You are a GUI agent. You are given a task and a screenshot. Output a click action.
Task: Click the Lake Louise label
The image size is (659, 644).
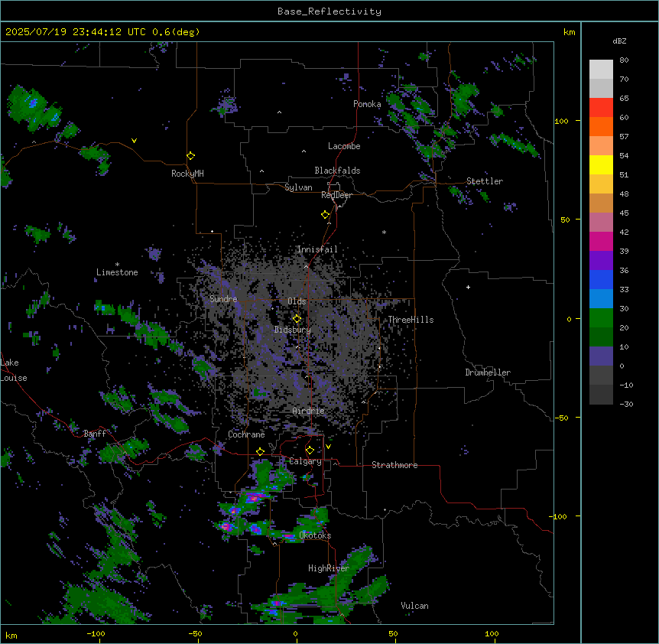14,370
